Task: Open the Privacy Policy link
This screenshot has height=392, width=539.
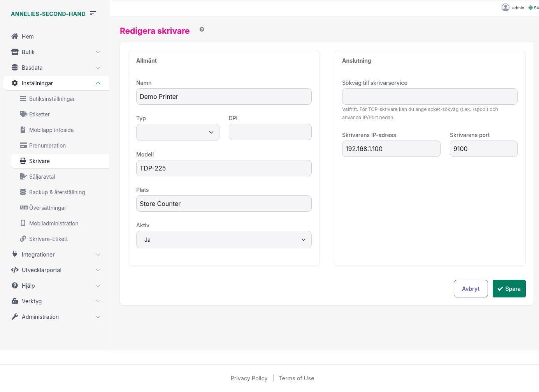Action: pos(249,378)
